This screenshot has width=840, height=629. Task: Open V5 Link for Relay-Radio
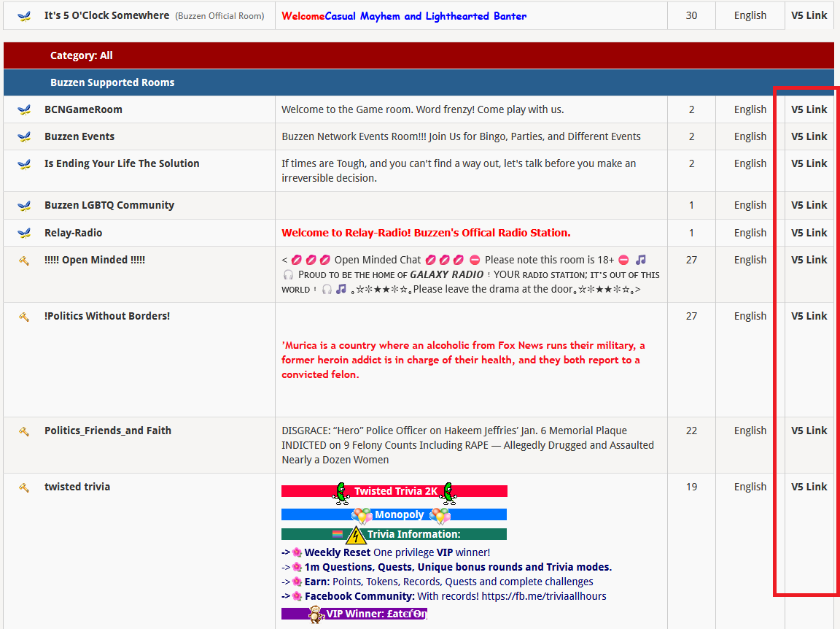[x=809, y=233]
